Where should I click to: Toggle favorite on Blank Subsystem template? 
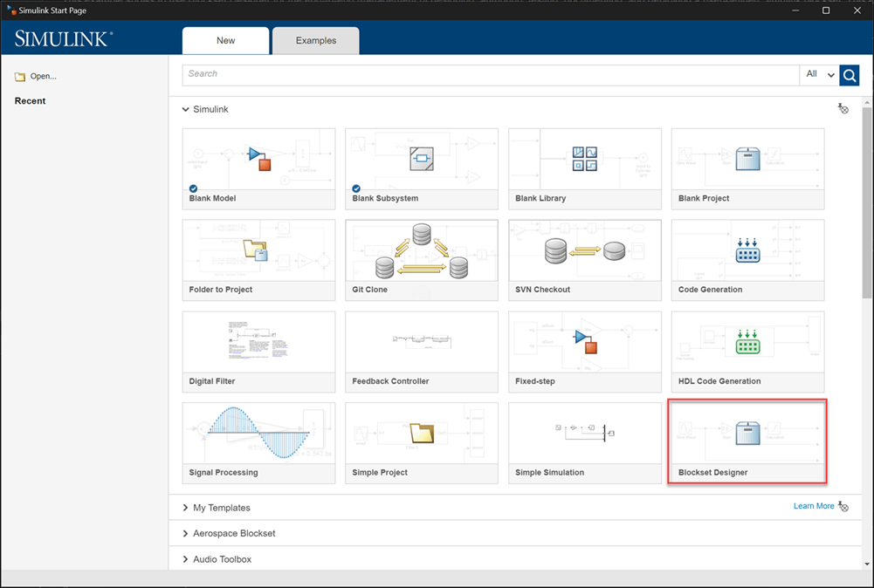coord(356,188)
